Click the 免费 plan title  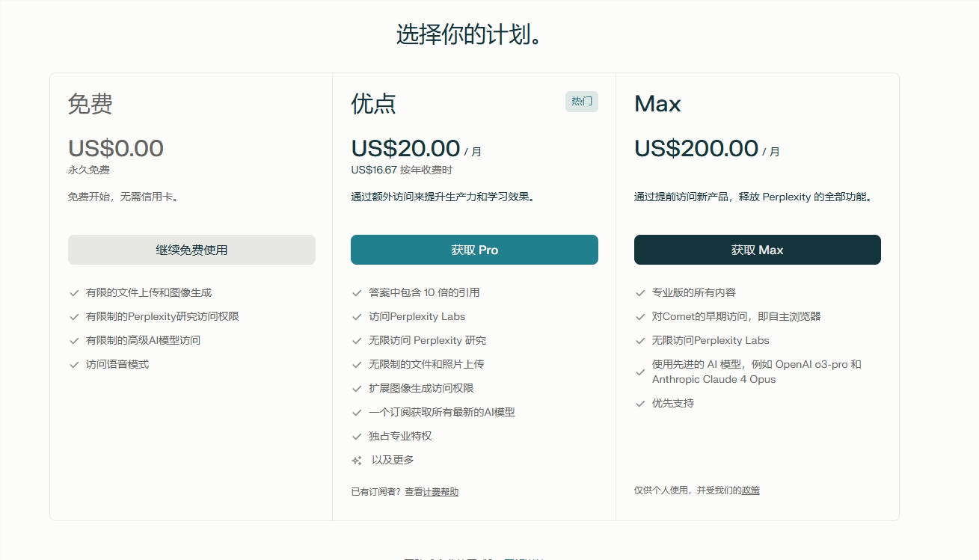tap(90, 103)
